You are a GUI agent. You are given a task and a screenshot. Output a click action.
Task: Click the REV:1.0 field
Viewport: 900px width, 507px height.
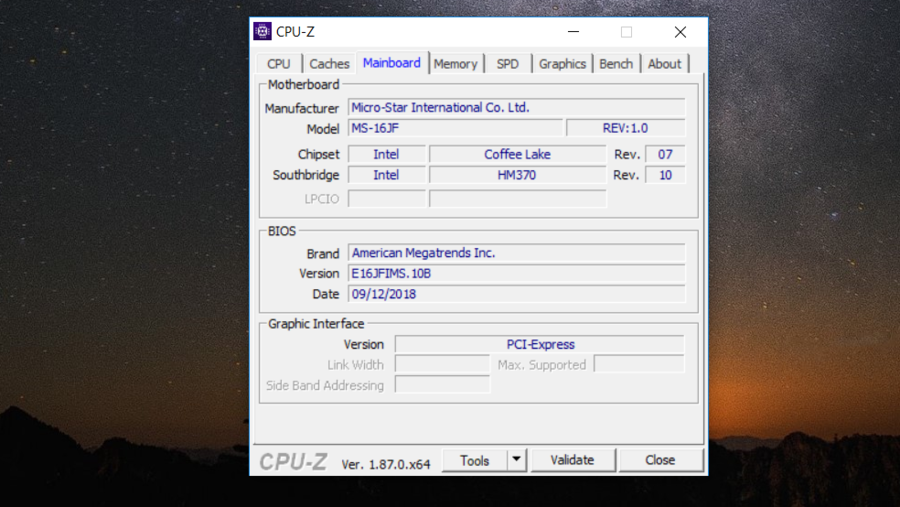pos(626,128)
